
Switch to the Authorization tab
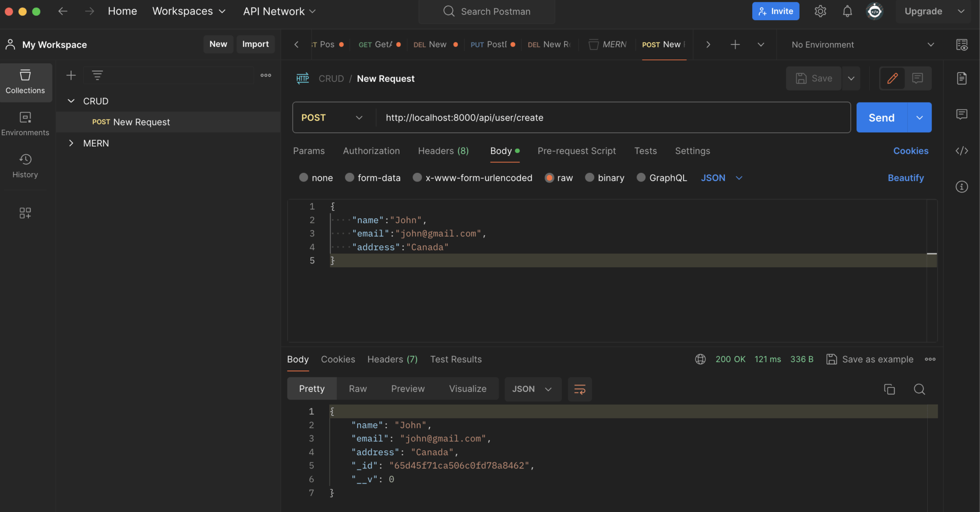[371, 151]
